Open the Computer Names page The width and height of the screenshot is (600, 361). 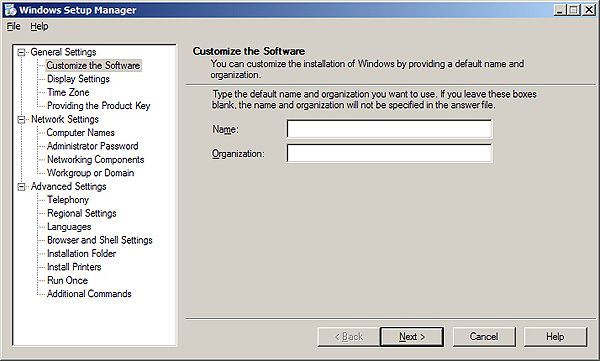(81, 133)
